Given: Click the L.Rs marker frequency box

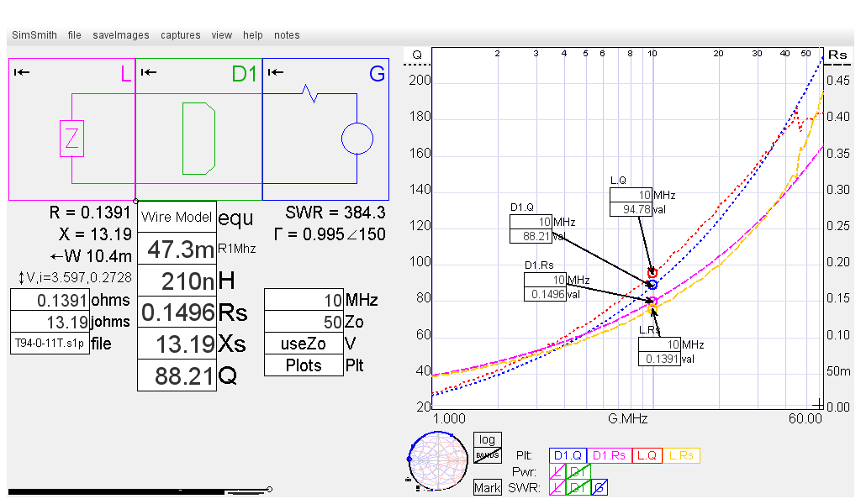Looking at the screenshot, I should pyautogui.click(x=659, y=344).
